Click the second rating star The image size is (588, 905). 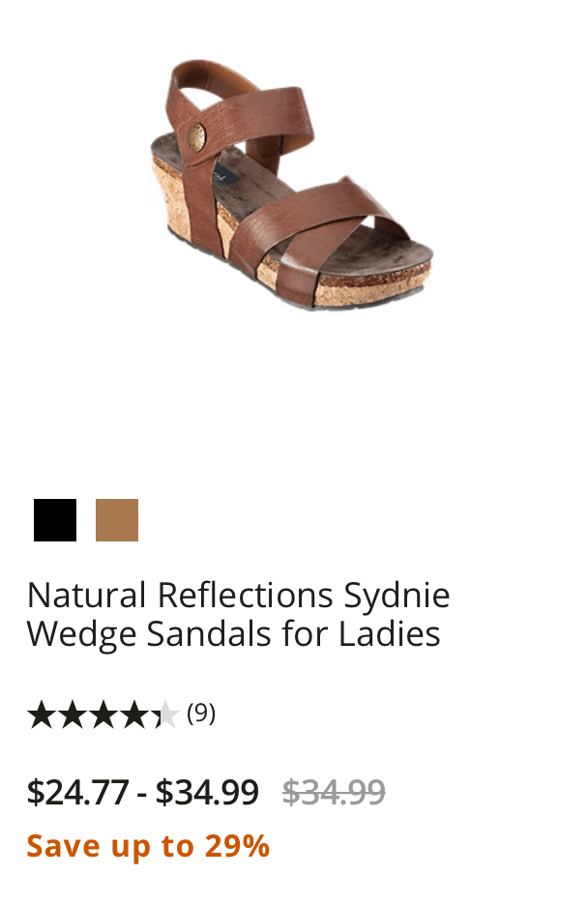[73, 715]
